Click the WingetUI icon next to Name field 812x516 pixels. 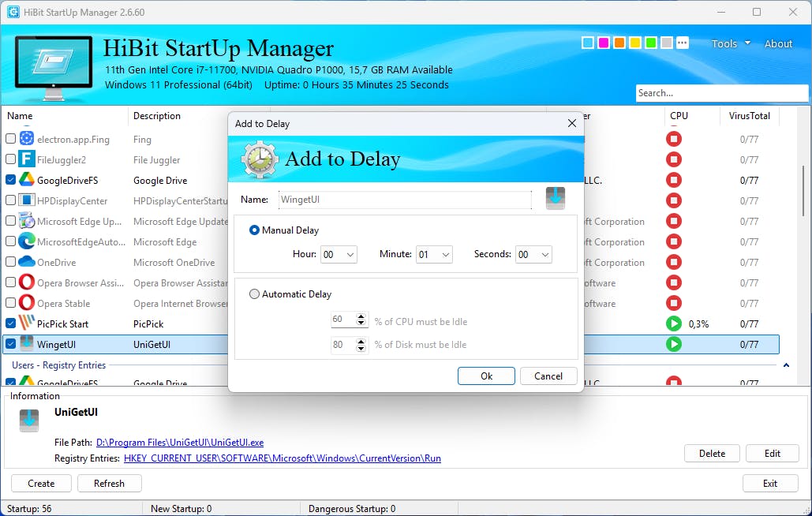[556, 198]
